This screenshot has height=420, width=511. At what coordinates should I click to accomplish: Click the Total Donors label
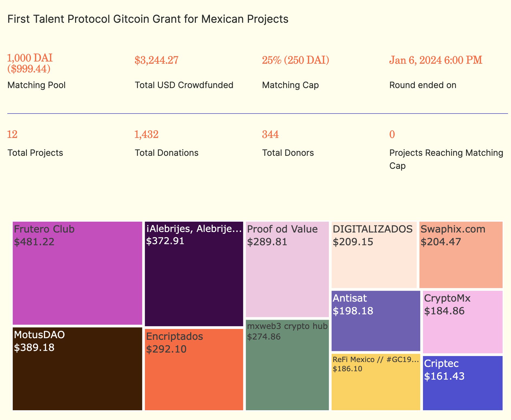[x=288, y=153]
